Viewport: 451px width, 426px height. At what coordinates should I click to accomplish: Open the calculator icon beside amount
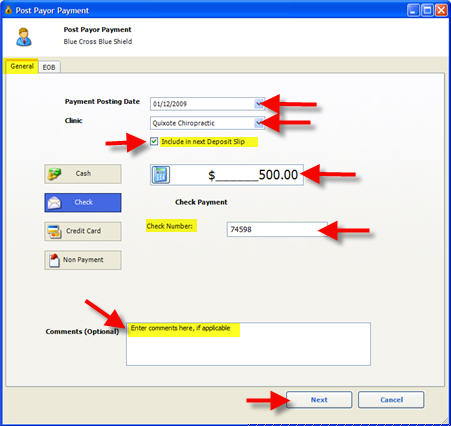161,175
